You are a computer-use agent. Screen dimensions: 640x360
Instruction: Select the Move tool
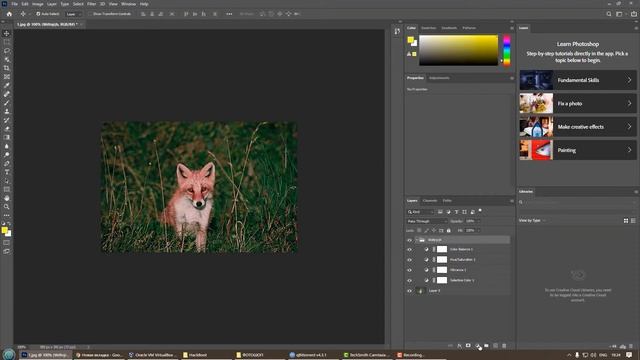coord(7,33)
